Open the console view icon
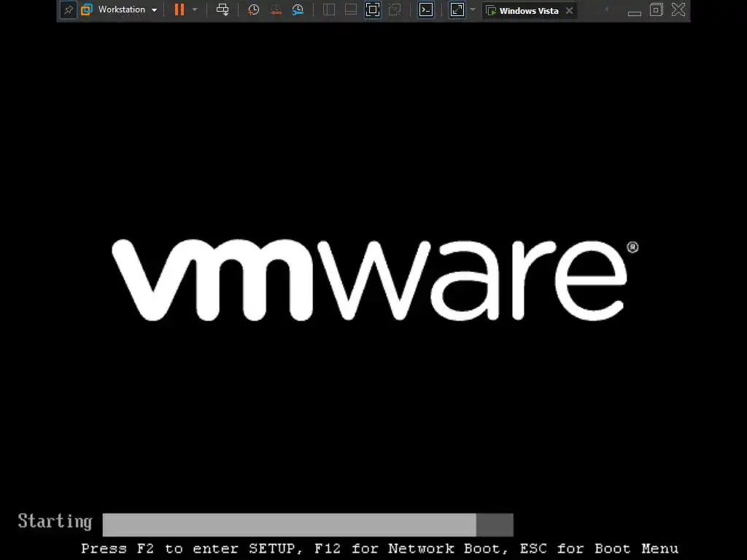The image size is (747, 560). tap(426, 9)
